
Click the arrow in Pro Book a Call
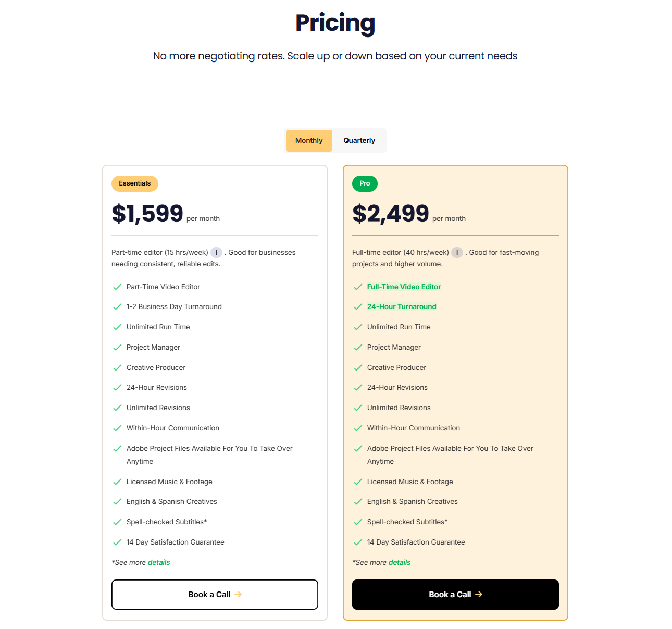(479, 594)
